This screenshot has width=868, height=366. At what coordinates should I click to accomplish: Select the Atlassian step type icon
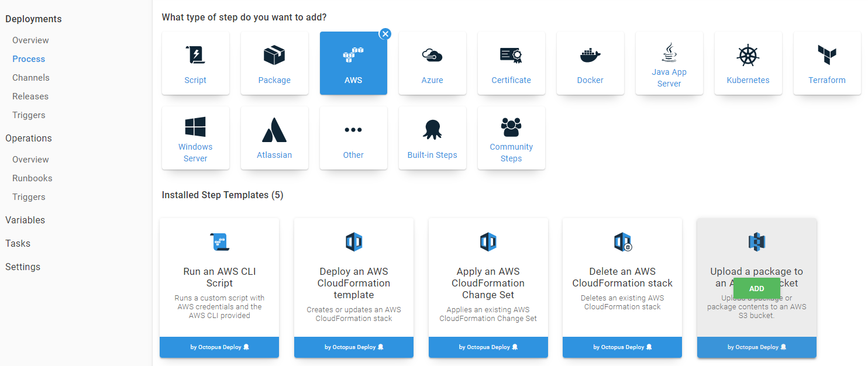(x=274, y=137)
